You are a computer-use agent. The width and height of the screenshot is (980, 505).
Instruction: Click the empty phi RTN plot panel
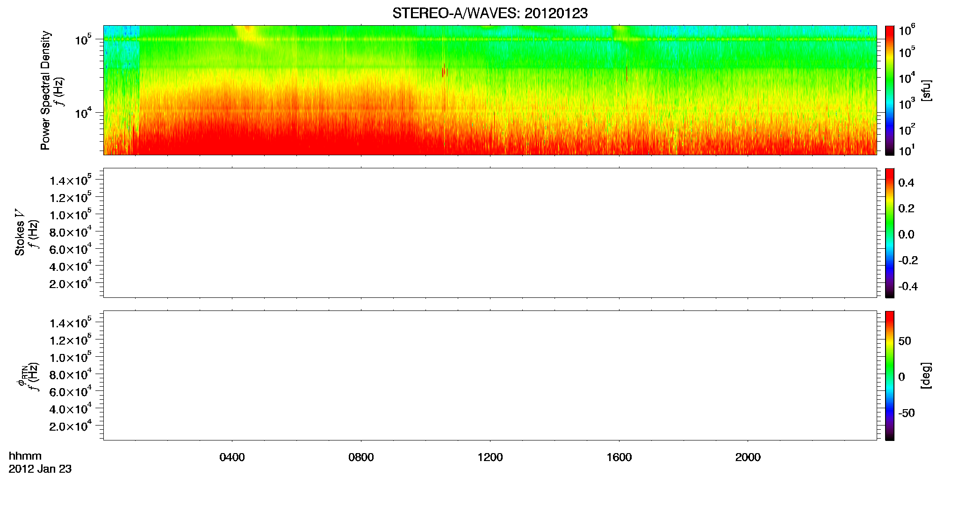(x=490, y=375)
